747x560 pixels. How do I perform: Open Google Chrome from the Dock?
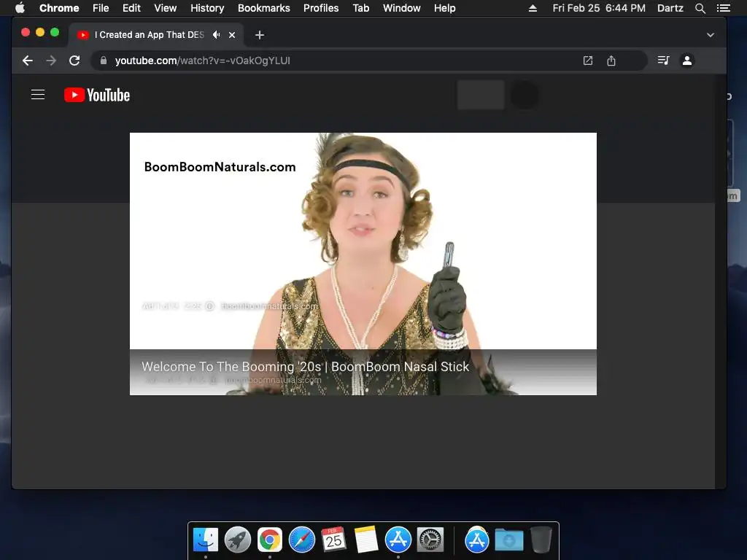(x=270, y=540)
